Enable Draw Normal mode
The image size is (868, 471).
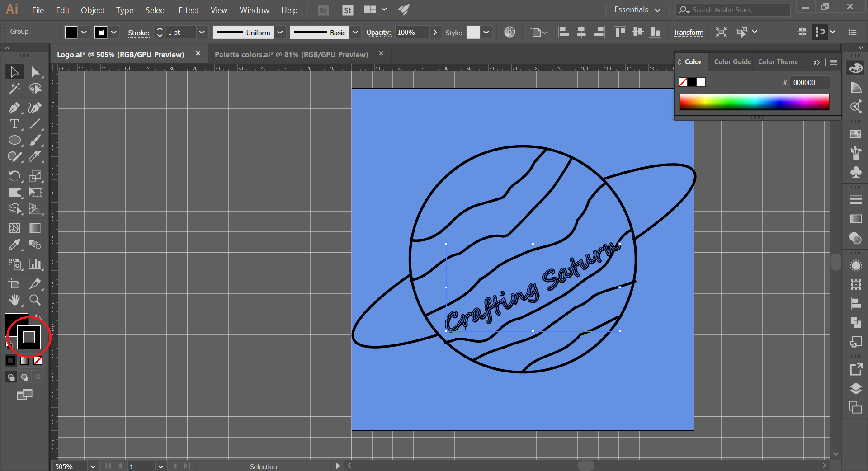point(11,377)
